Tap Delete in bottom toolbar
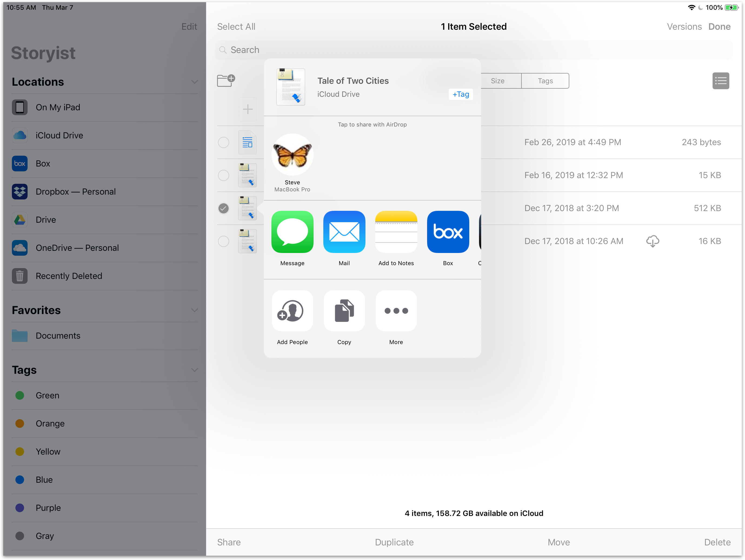 click(x=717, y=542)
